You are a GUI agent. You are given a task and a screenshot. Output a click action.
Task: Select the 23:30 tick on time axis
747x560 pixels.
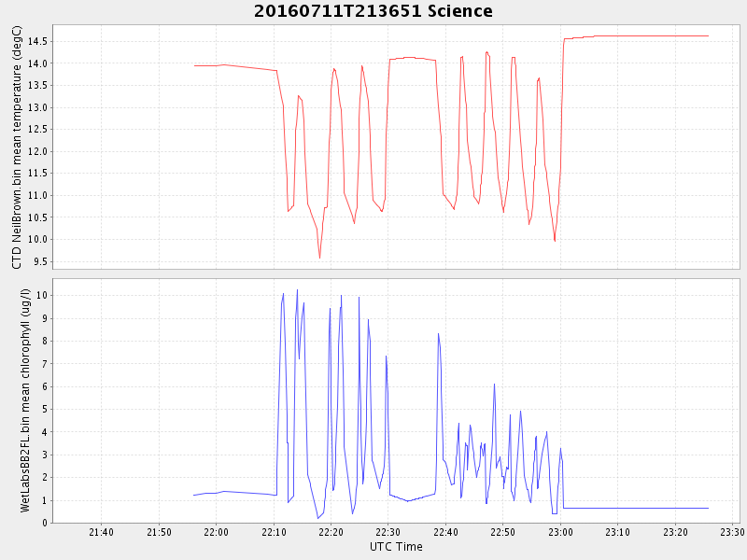732,532
